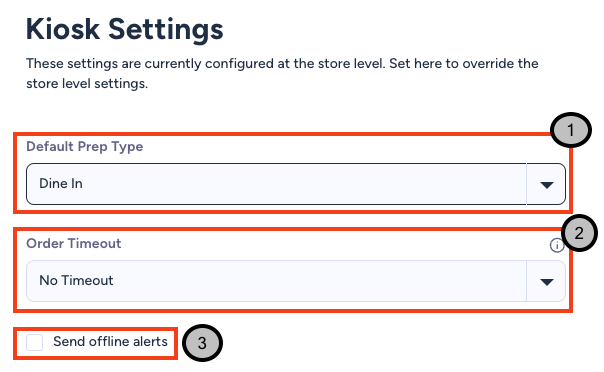The image size is (604, 372).
Task: Click the 'Dine In' selected value text
Action: [x=61, y=184]
